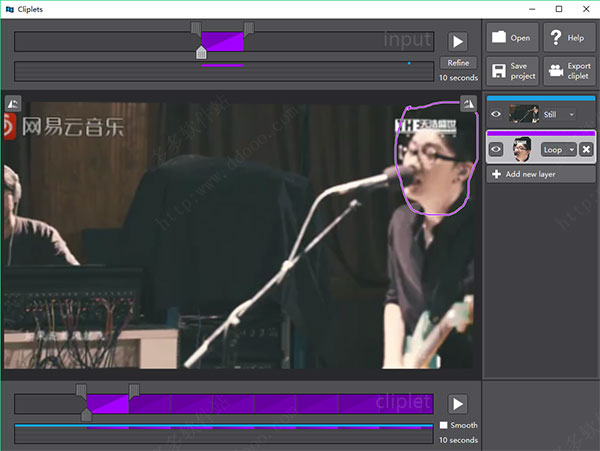
Task: Open the Loop layer type dropdown
Action: coord(558,150)
